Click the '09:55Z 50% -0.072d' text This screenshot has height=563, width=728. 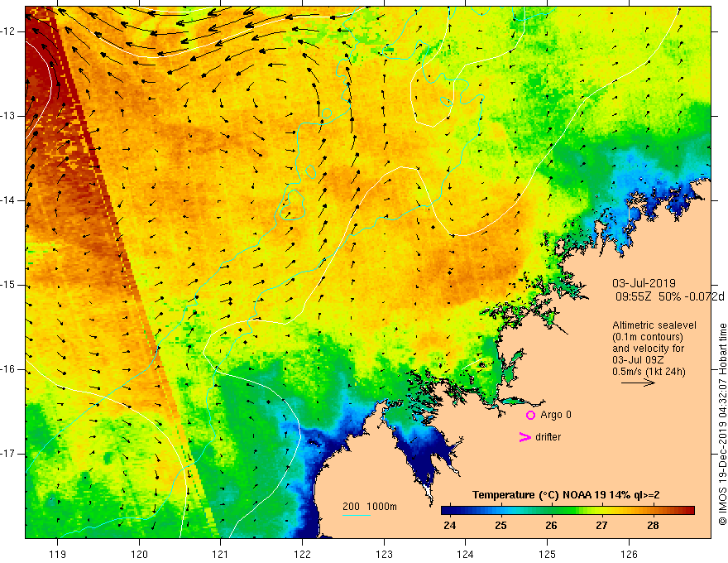[x=669, y=296]
